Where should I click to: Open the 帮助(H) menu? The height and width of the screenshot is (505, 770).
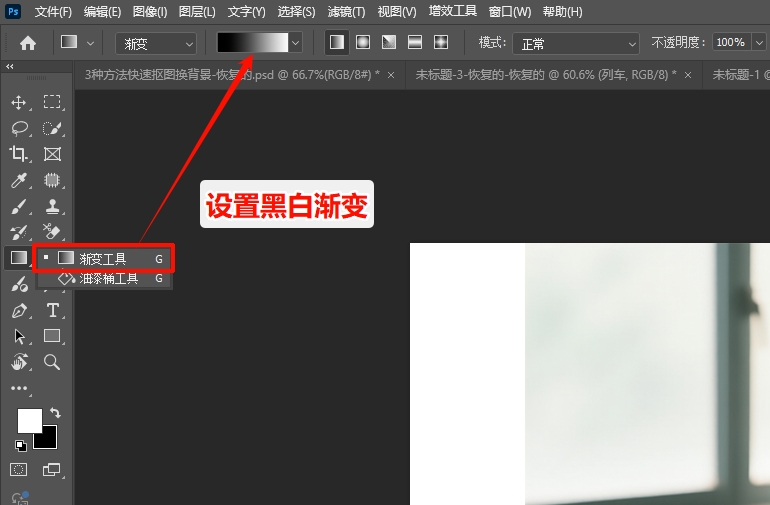click(563, 11)
